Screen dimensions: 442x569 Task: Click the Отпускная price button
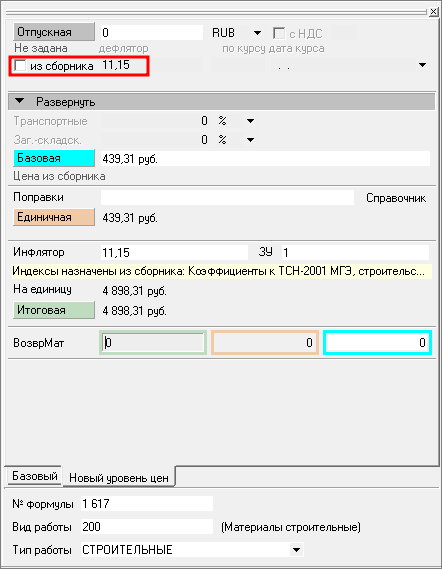[54, 32]
